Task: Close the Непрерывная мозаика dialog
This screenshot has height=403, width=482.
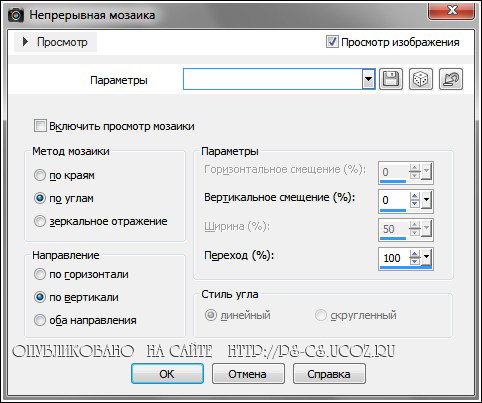Action: 452,10
